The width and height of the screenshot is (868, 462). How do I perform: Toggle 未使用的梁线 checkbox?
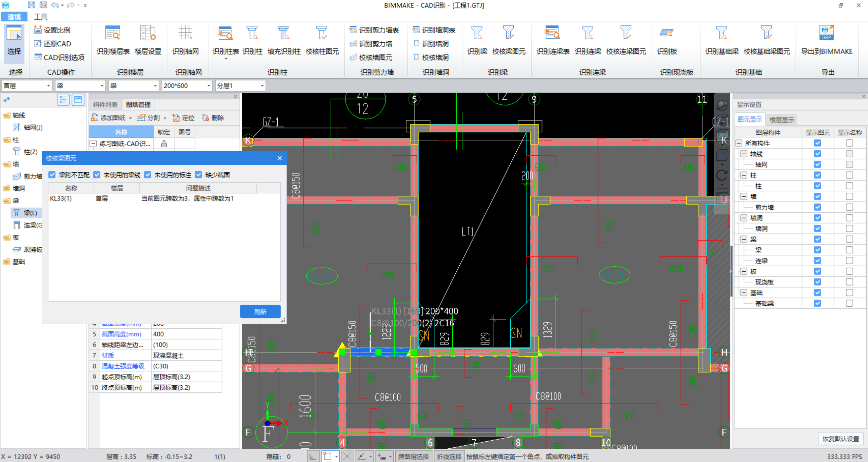click(x=97, y=175)
